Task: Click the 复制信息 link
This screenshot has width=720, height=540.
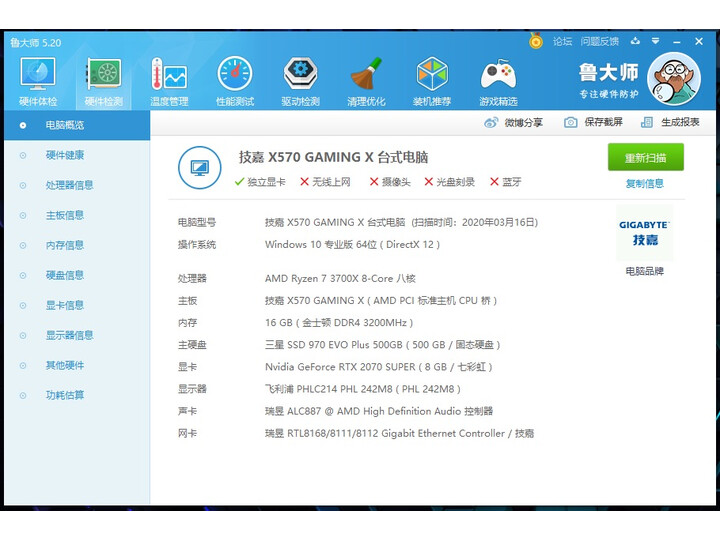Action: tap(644, 184)
